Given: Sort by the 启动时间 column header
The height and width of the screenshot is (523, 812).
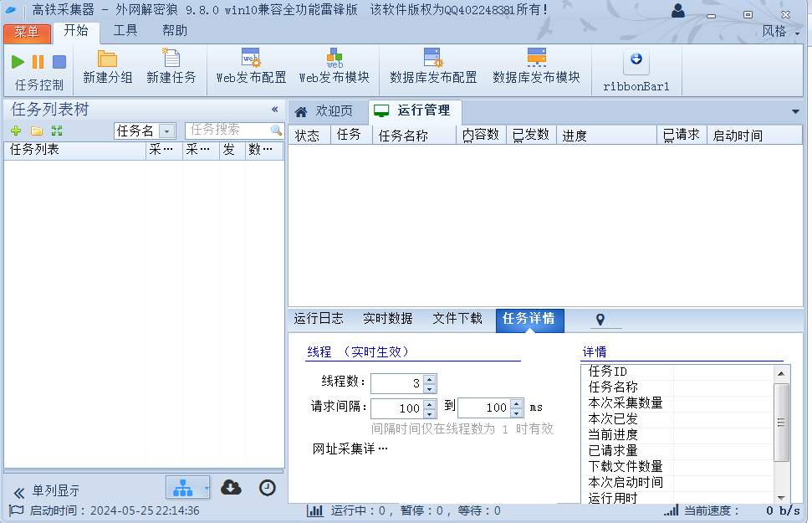Looking at the screenshot, I should pos(755,136).
